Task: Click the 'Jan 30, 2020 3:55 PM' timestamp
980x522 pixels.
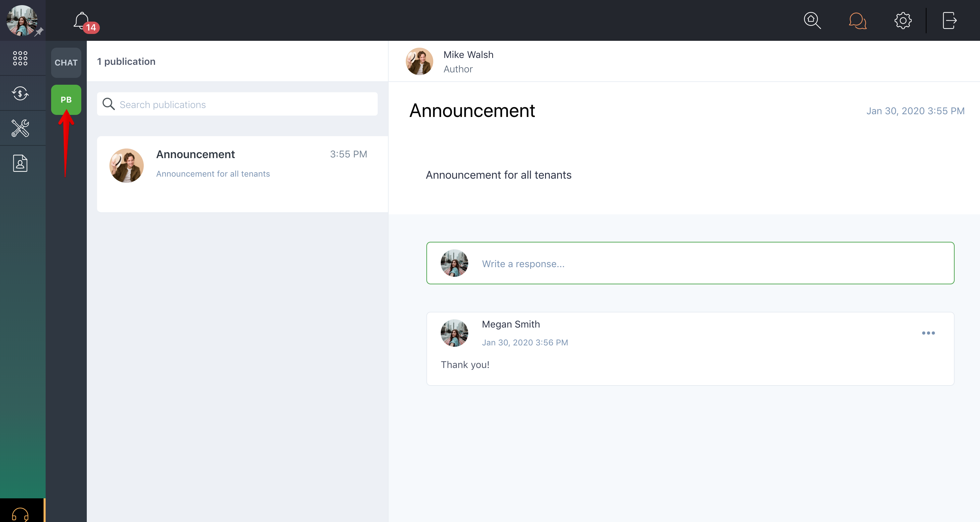Action: [x=915, y=111]
